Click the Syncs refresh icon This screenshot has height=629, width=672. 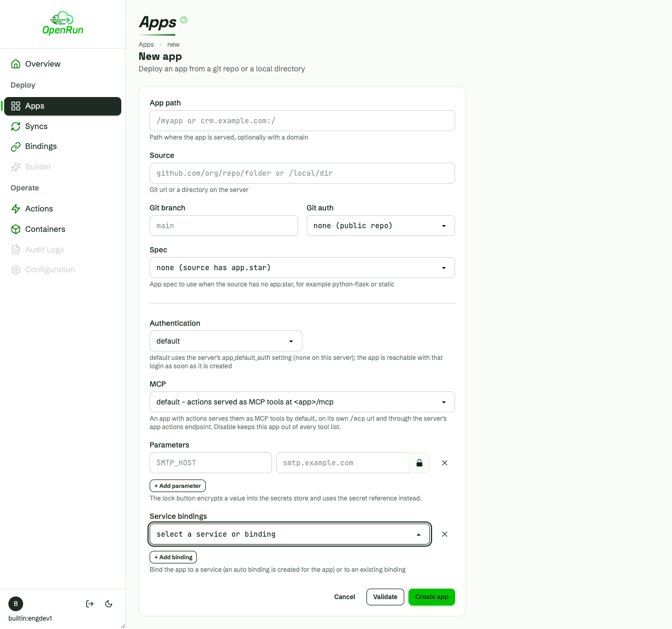16,126
